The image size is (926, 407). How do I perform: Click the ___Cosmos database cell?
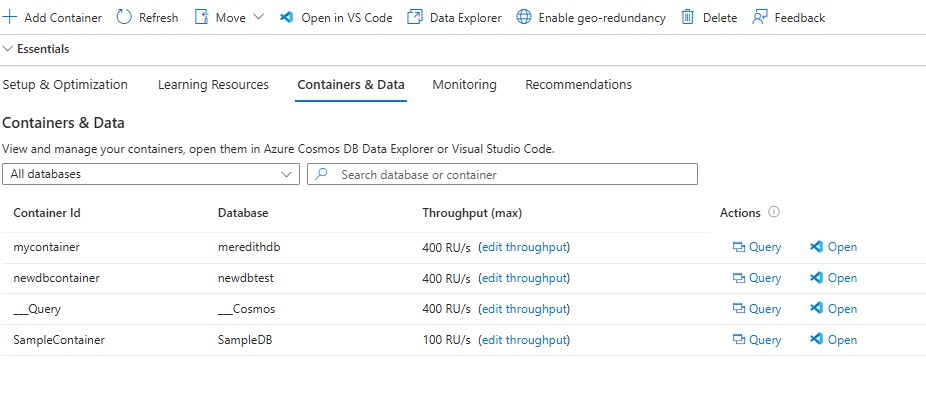[246, 309]
